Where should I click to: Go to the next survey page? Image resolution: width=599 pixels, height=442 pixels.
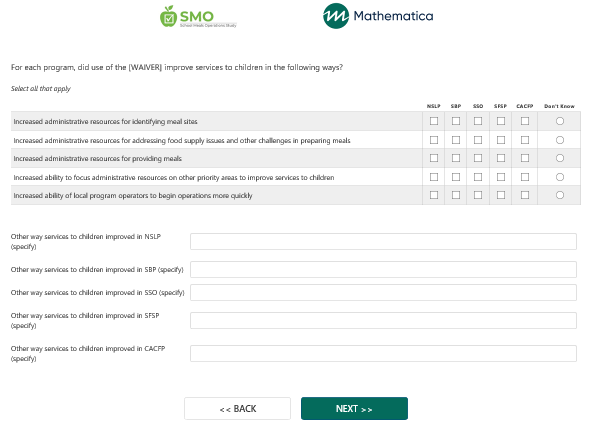(354, 408)
